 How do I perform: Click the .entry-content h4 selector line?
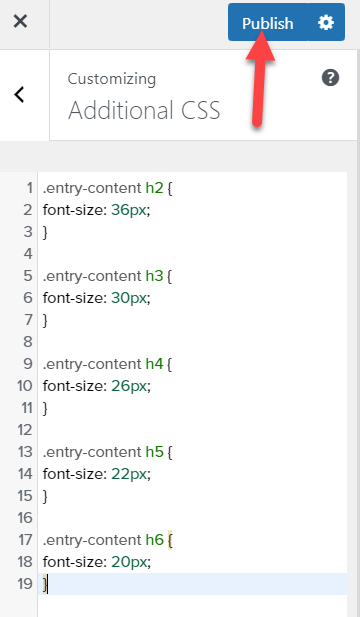pyautogui.click(x=107, y=364)
